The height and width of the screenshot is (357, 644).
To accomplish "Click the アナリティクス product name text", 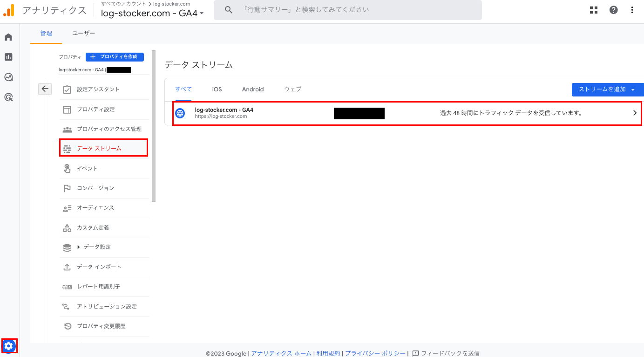I will point(54,10).
